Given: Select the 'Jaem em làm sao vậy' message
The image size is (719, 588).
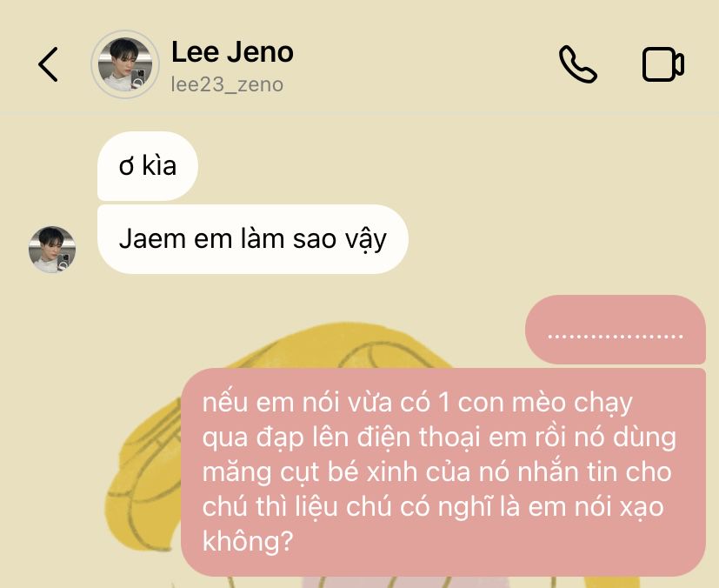Looking at the screenshot, I should coord(253,239).
